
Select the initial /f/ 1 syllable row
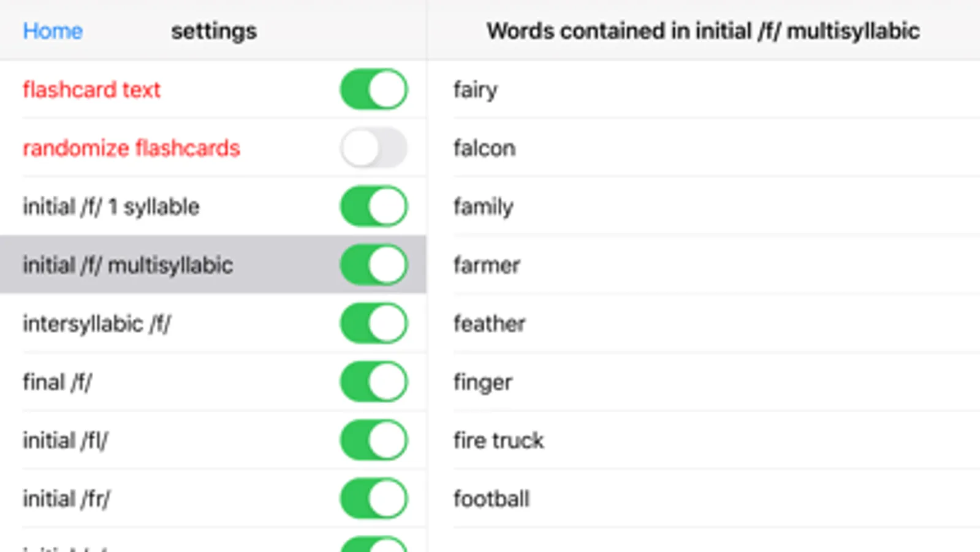[x=112, y=207]
